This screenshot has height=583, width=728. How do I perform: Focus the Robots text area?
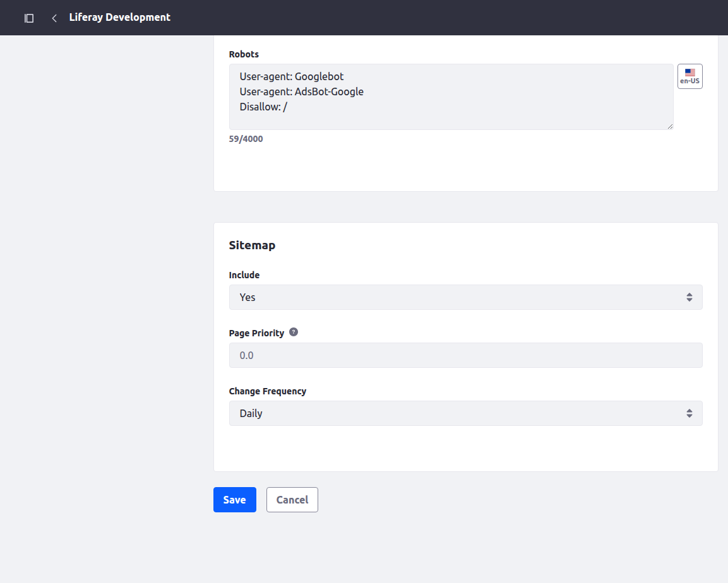(x=451, y=97)
